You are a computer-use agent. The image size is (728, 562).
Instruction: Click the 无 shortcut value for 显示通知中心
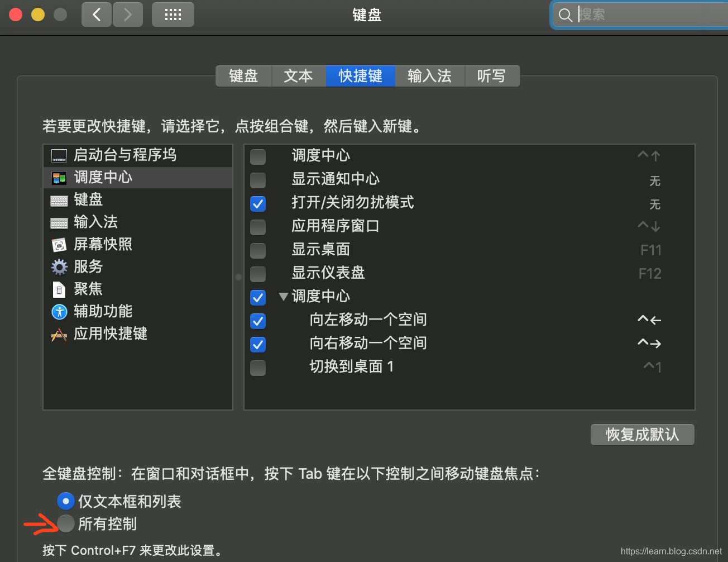point(655,180)
